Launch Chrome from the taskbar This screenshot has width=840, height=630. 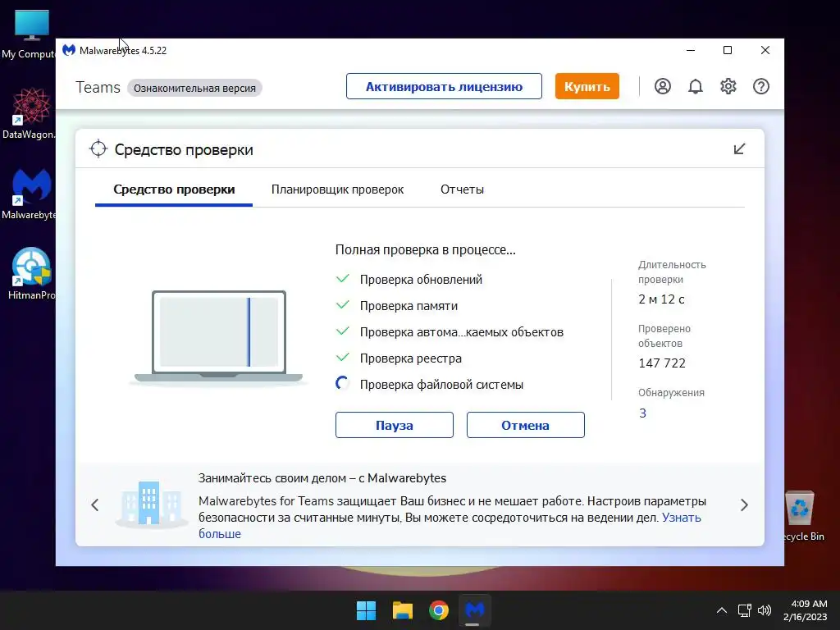coord(439,610)
